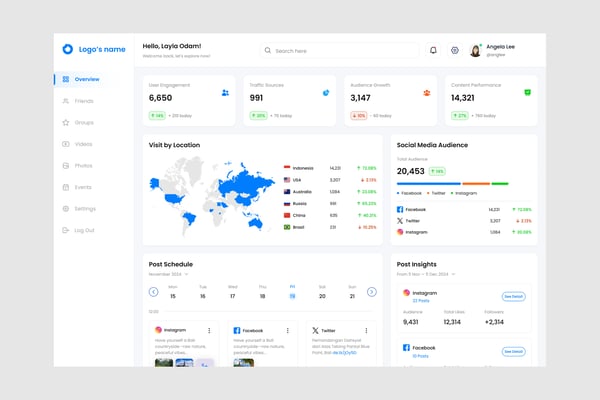Click Facebook icon in Post Insights
This screenshot has width=600, height=400.
point(406,348)
